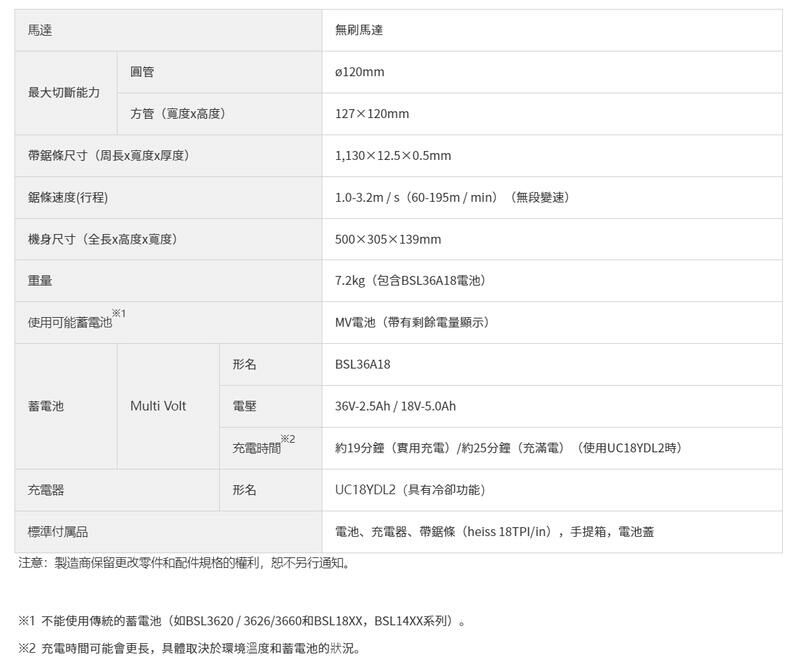Click the 重量 row header
Screen dimensions: 800x661
point(42,281)
